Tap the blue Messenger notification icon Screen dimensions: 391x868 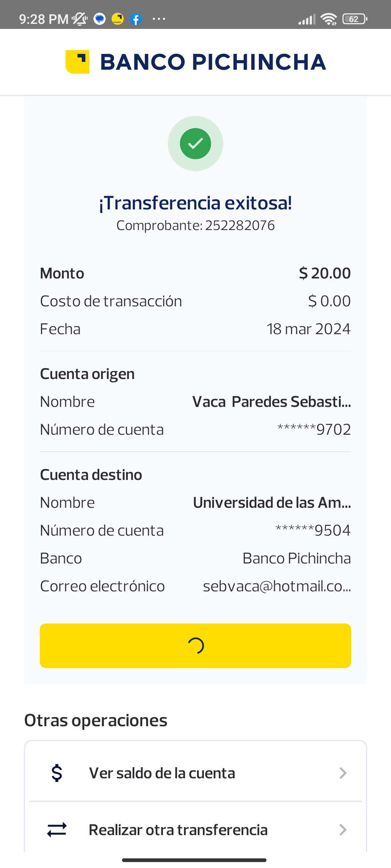[x=100, y=19]
